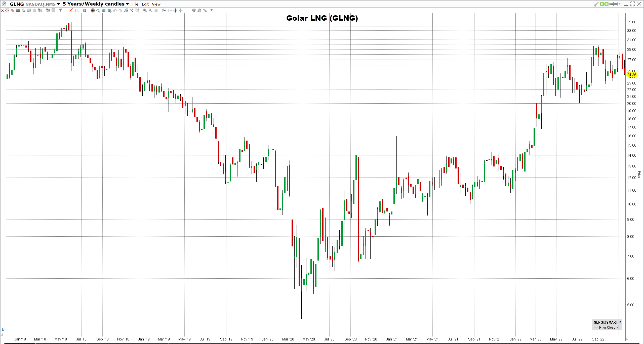644x344 pixels.
Task: Click the blue arrow icon at bottom-left
Action: (x=3, y=329)
